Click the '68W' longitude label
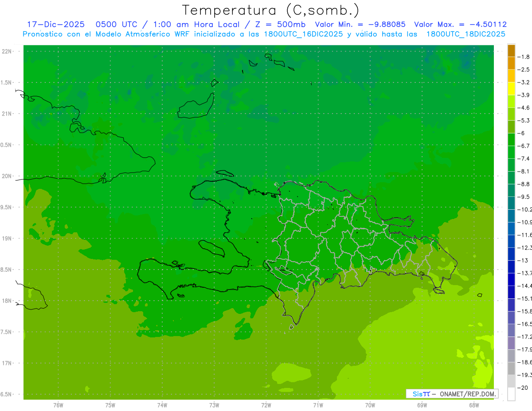532x411 pixels. [x=473, y=405]
